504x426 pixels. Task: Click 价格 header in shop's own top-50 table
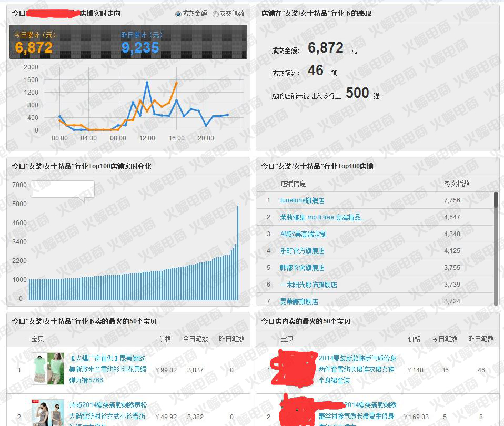pyautogui.click(x=415, y=339)
